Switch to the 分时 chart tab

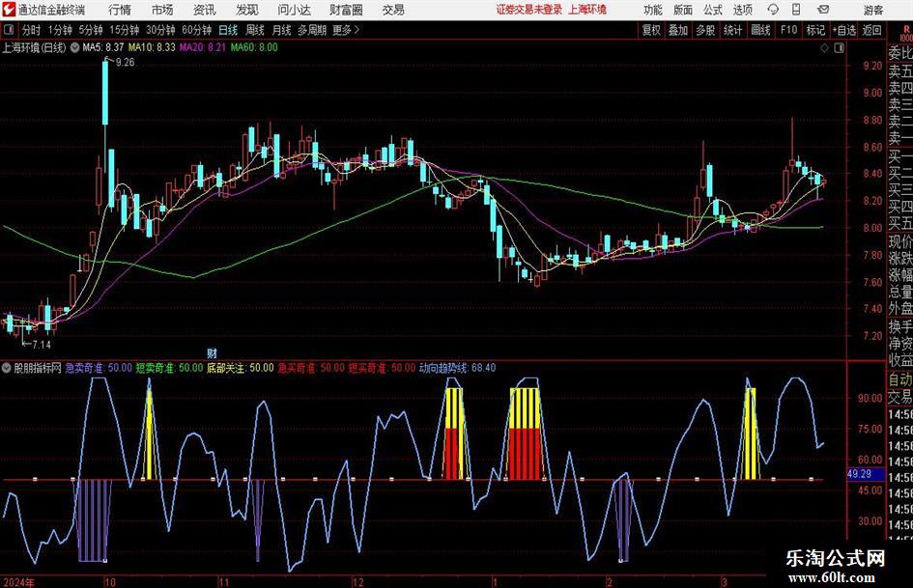click(31, 30)
